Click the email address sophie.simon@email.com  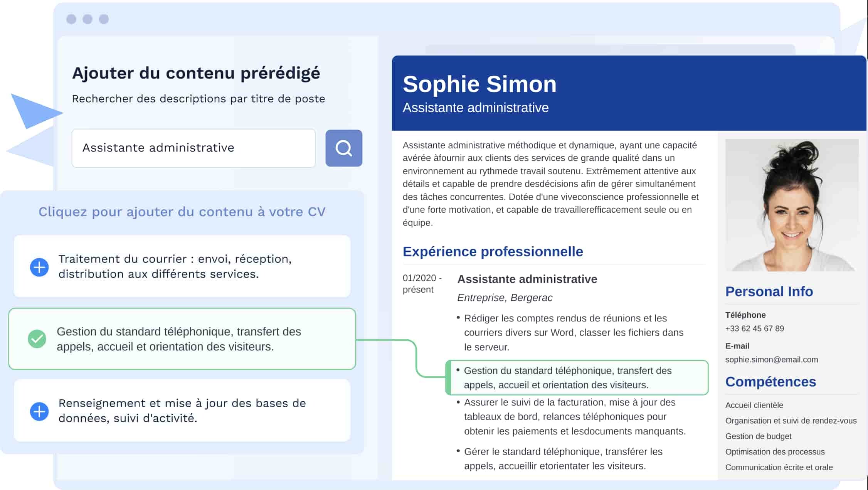pos(771,359)
